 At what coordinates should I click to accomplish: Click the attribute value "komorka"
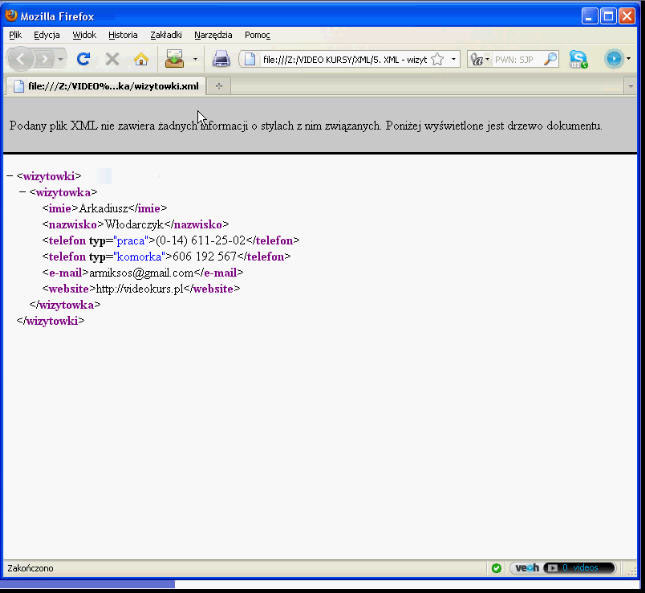(139, 256)
